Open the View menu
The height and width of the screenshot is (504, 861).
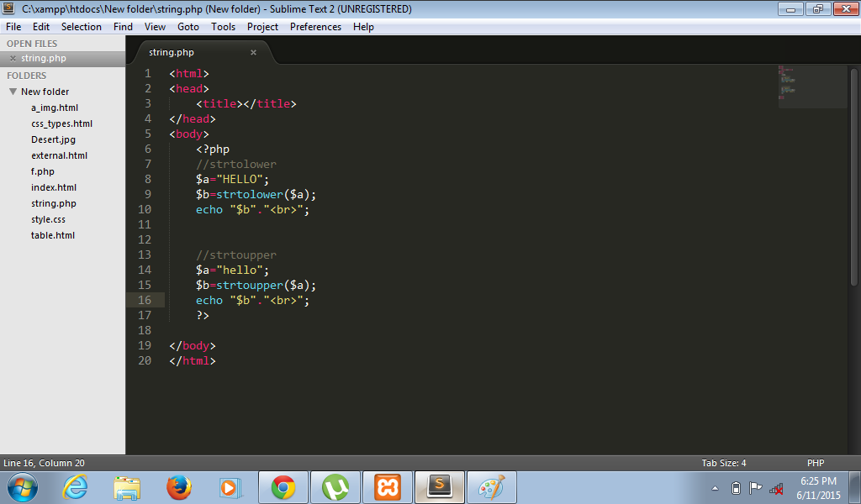[155, 27]
